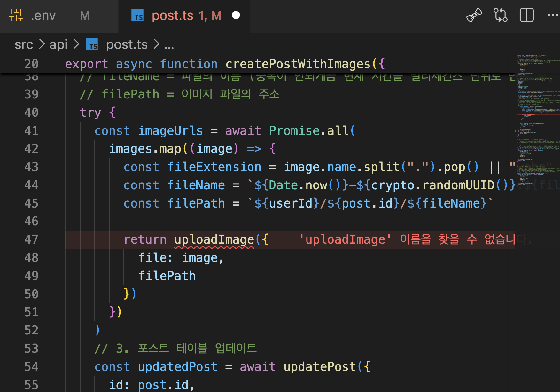Select the src breadcrumb folder
560x392 pixels.
(x=24, y=44)
